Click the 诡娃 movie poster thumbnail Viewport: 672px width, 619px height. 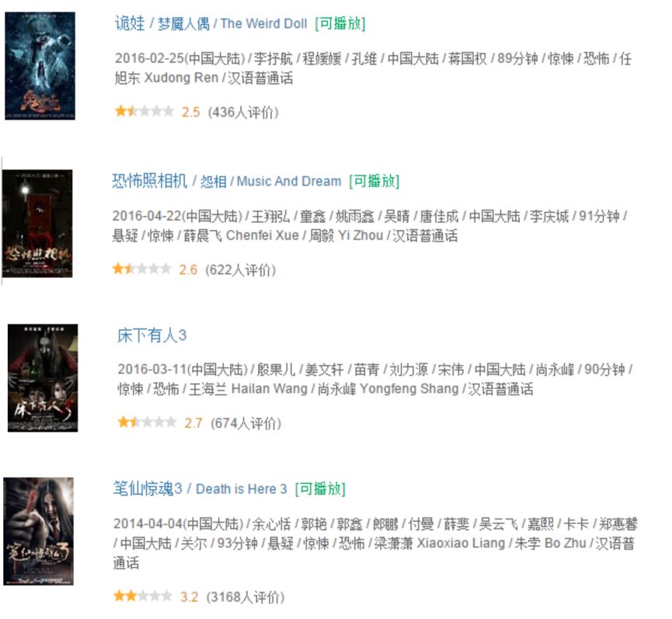(x=40, y=65)
